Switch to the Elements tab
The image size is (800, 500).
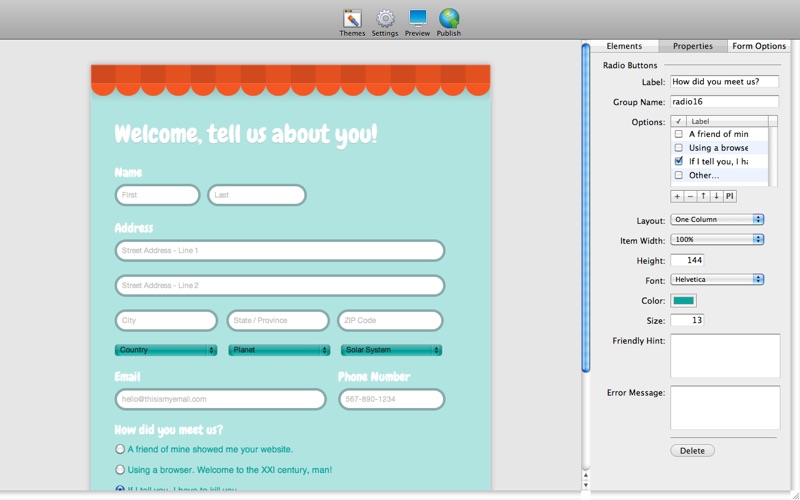click(624, 46)
